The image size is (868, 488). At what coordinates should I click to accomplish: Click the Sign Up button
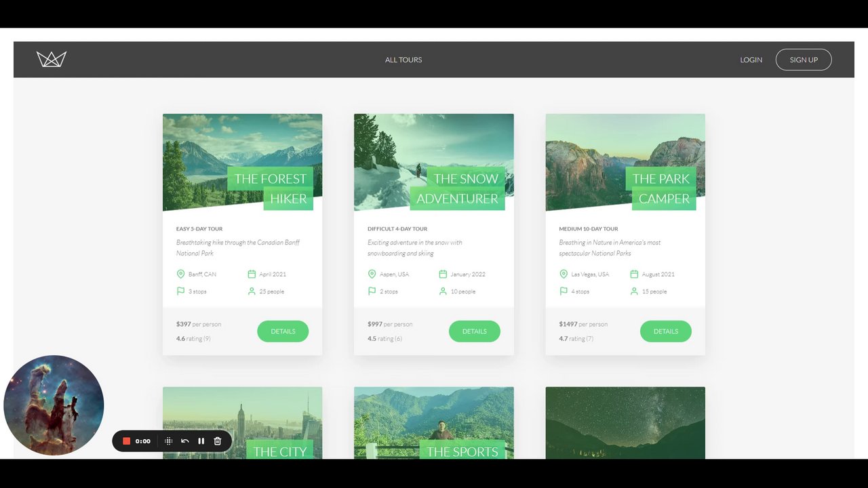click(804, 60)
